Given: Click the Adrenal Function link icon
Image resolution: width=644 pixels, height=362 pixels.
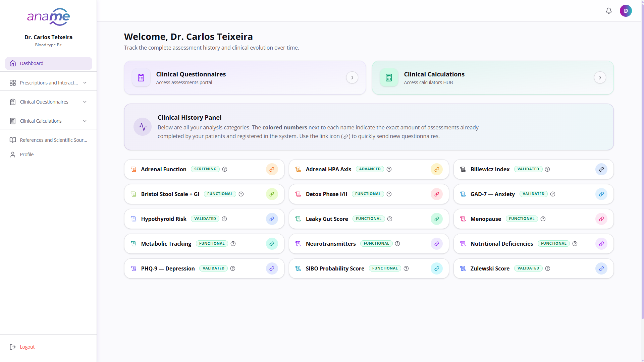Looking at the screenshot, I should [x=272, y=169].
